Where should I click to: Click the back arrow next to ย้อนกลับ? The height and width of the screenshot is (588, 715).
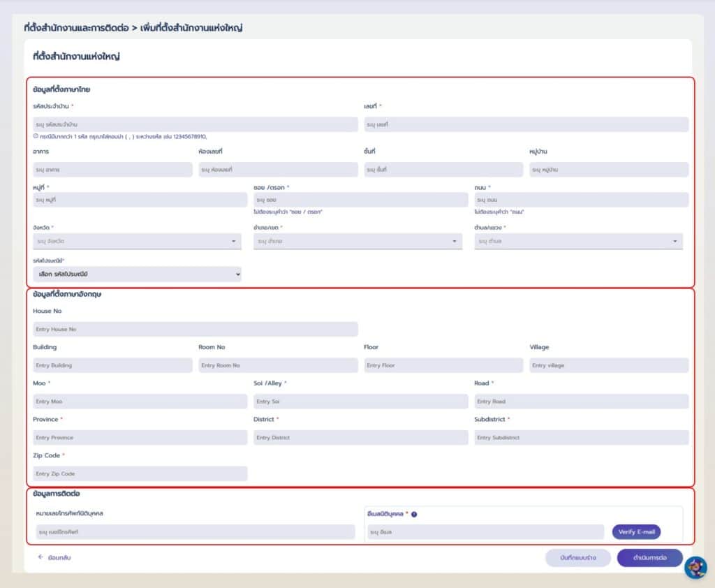pyautogui.click(x=40, y=558)
